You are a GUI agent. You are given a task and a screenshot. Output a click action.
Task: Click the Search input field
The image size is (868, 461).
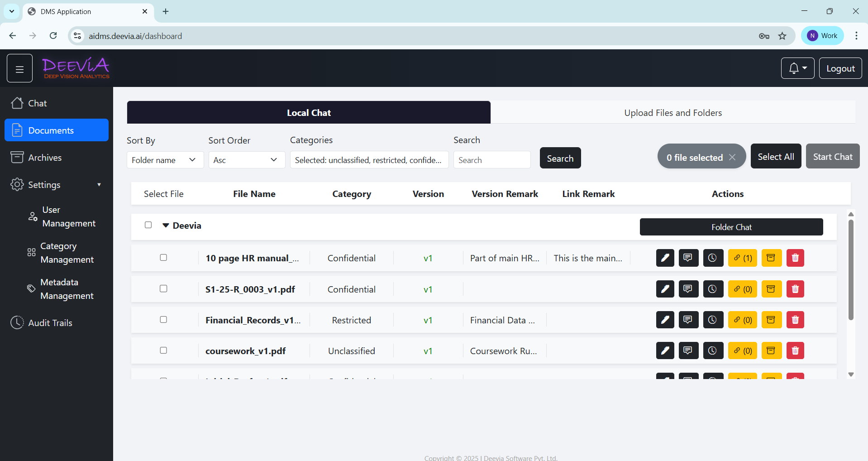[492, 159]
